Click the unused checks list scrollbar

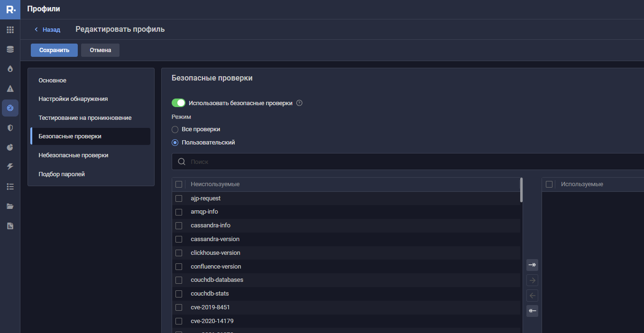coord(522,190)
